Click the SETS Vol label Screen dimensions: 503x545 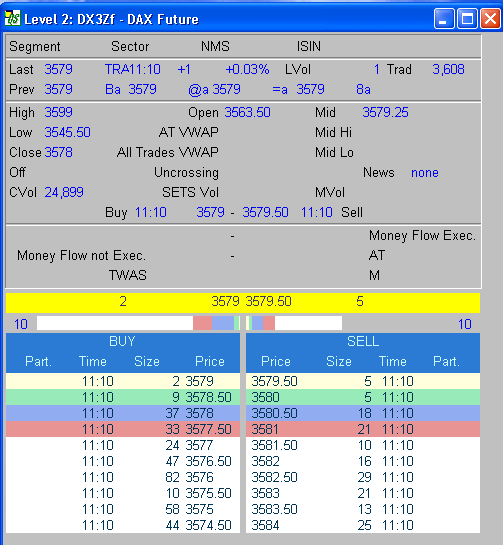click(x=190, y=192)
